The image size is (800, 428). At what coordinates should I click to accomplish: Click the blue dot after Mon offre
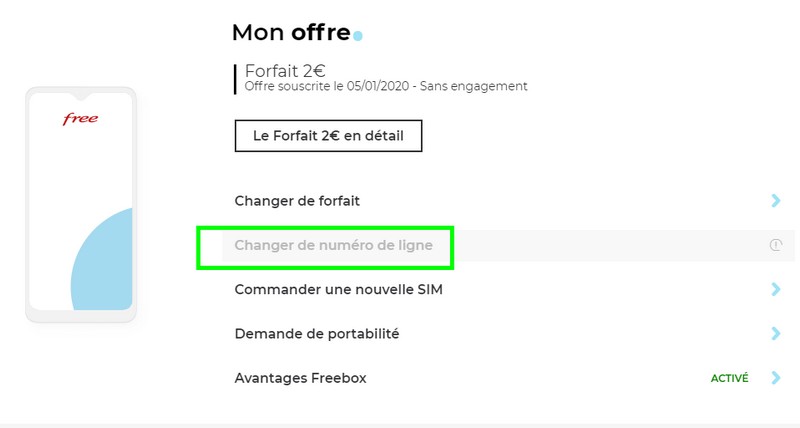click(x=358, y=36)
